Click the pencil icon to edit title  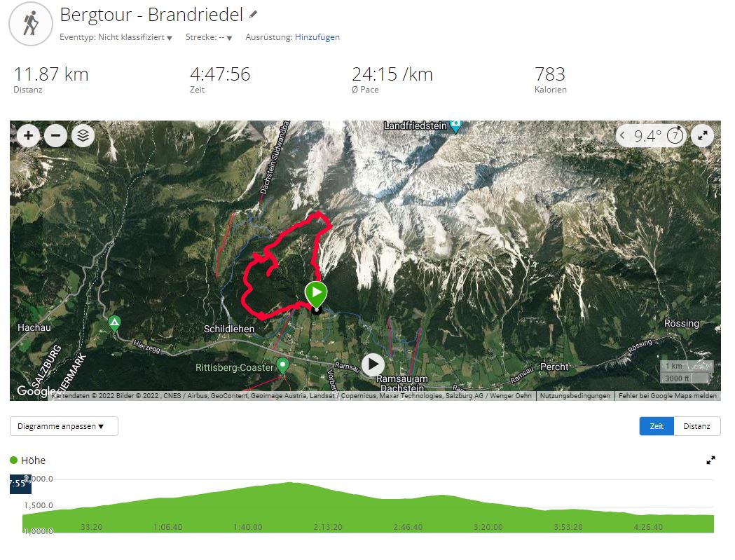[x=253, y=15]
